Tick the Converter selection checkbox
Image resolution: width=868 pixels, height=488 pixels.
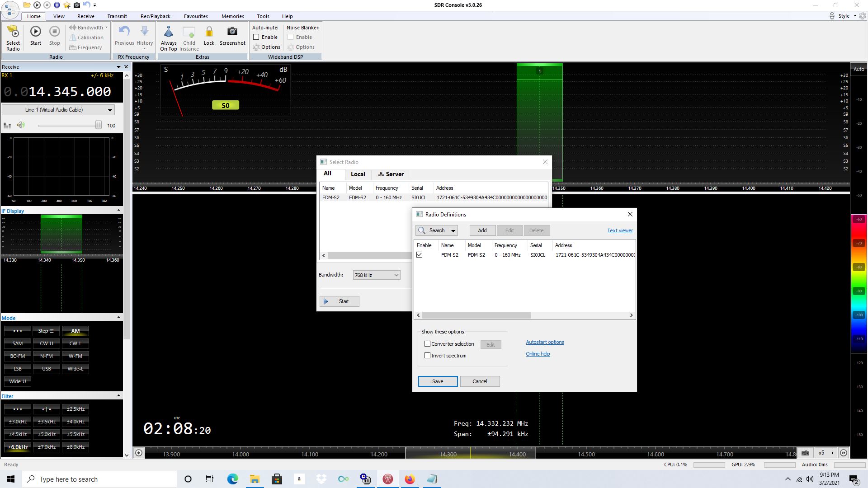pyautogui.click(x=427, y=344)
